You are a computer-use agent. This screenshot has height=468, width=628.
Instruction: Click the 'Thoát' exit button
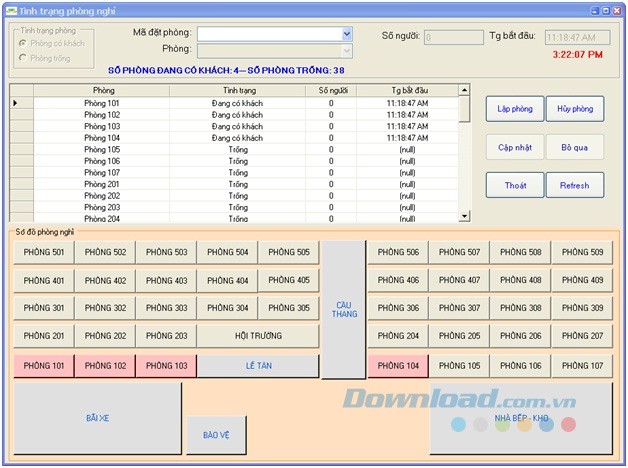(x=515, y=185)
